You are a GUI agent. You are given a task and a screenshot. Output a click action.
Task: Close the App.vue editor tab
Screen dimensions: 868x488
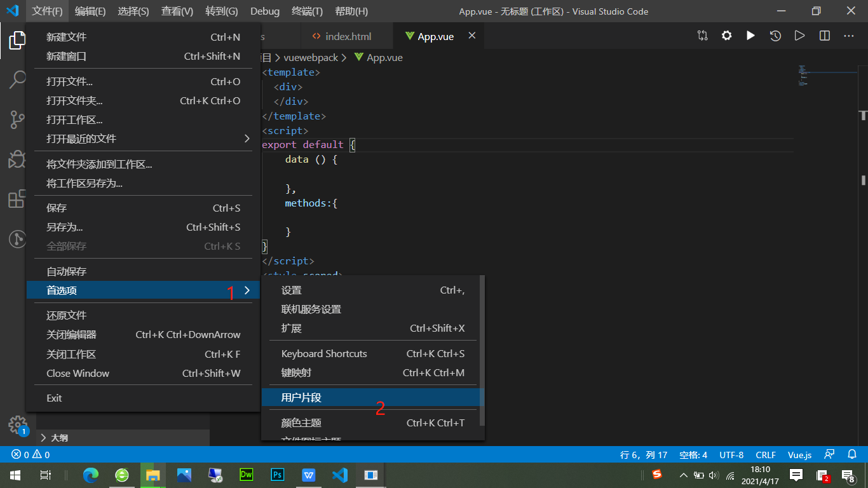[x=471, y=36]
